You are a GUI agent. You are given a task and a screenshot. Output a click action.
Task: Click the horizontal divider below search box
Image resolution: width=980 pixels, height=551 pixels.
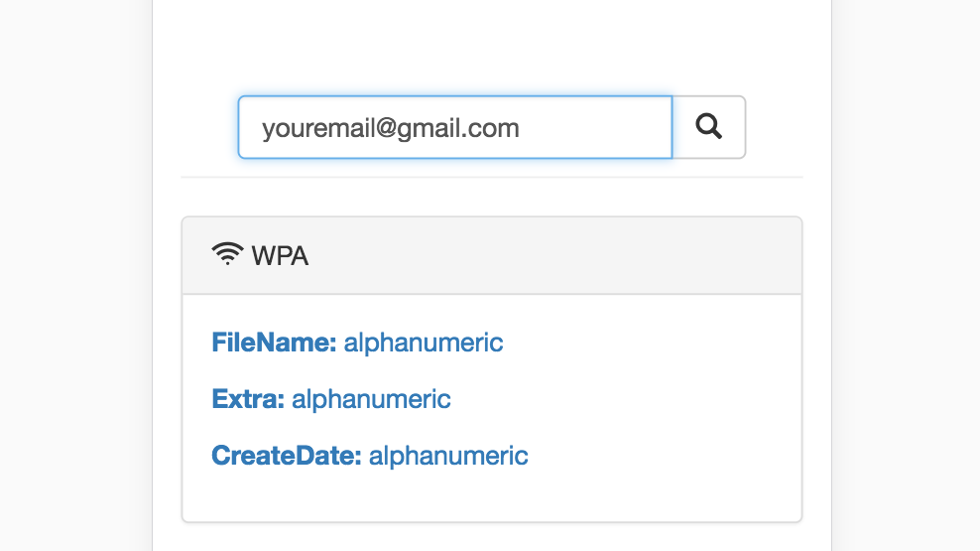pyautogui.click(x=492, y=177)
